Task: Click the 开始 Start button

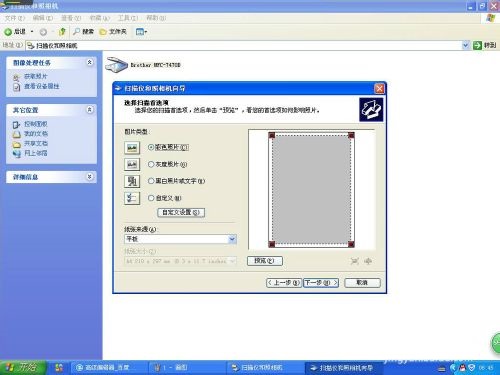Action: point(22,368)
